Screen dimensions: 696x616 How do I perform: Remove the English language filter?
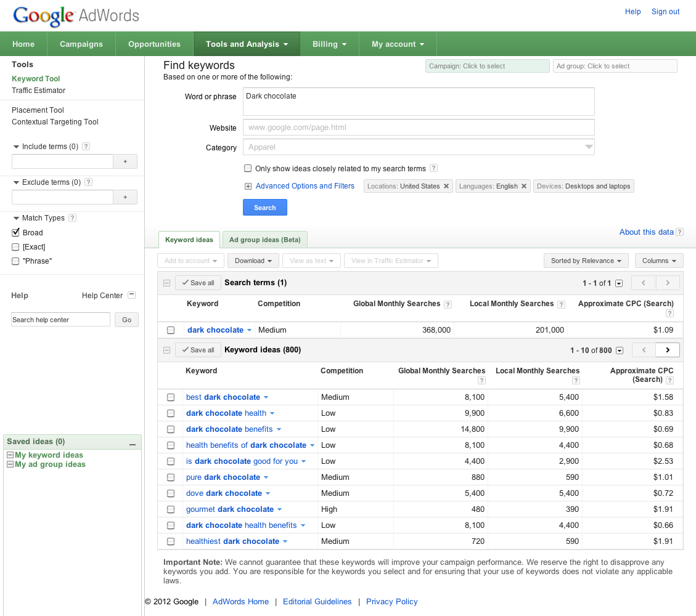coord(524,186)
